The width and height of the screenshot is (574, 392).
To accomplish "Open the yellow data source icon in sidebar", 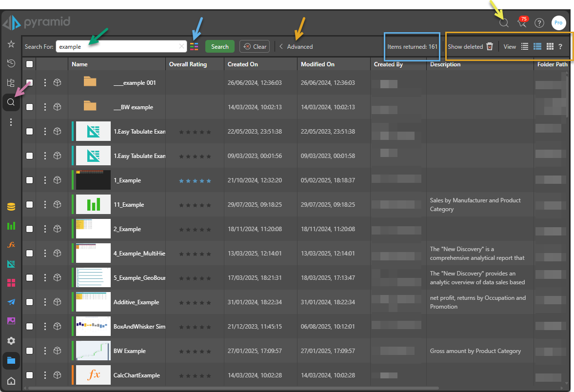I will [x=11, y=207].
